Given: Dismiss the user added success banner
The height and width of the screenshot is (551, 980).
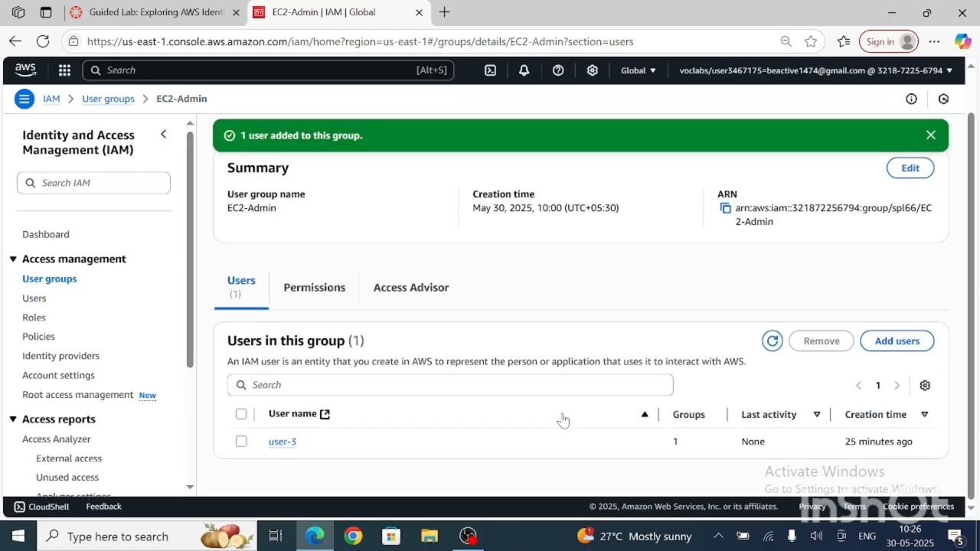Looking at the screenshot, I should pyautogui.click(x=930, y=135).
